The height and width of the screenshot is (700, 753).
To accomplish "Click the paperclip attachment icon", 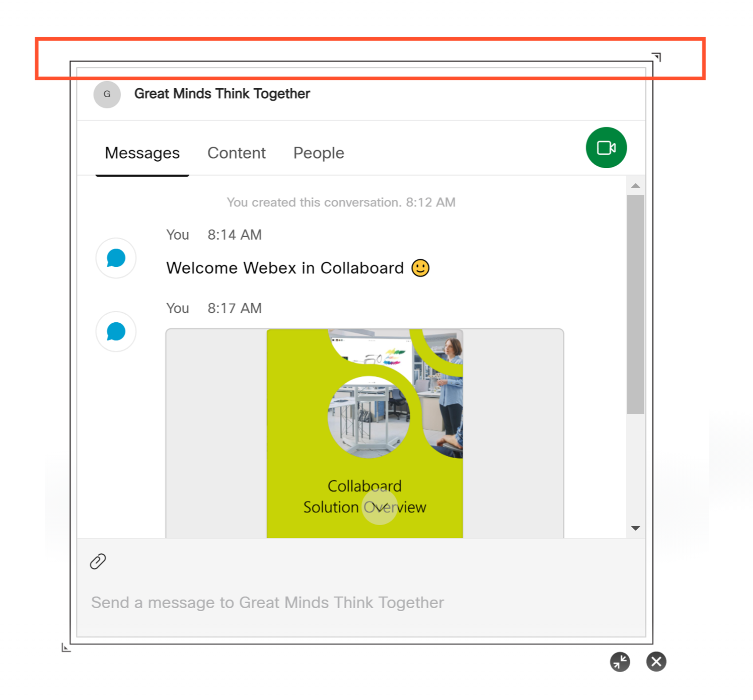I will click(x=98, y=561).
